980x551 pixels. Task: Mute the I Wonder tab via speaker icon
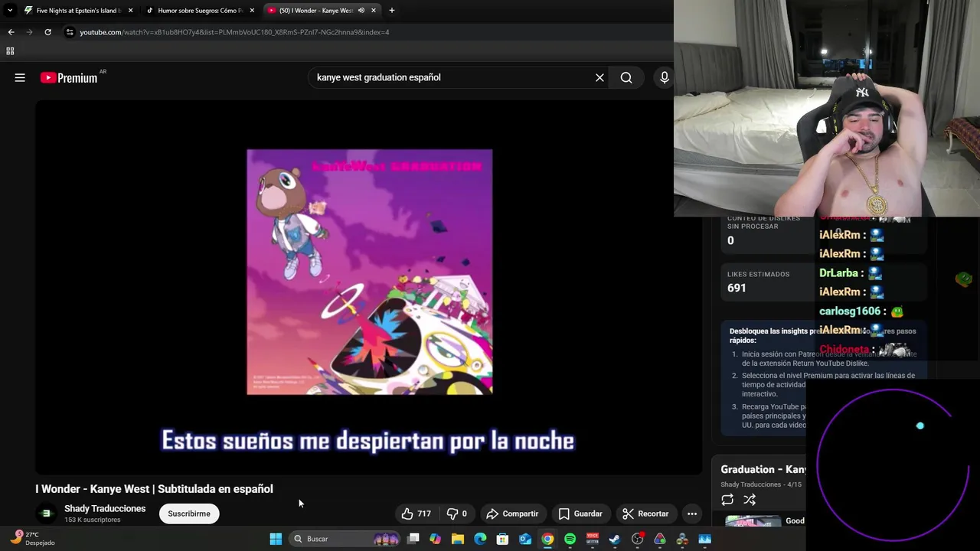coord(361,11)
